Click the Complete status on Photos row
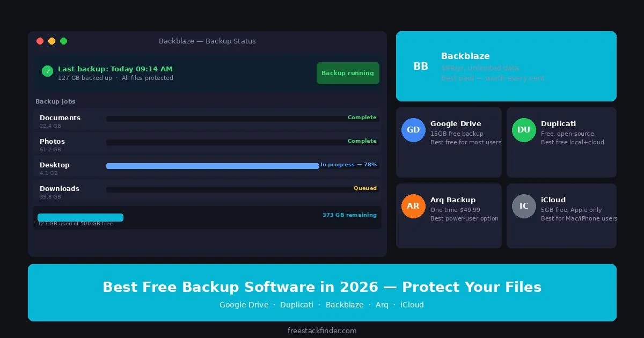Viewport: 644px width, 338px height. point(362,141)
